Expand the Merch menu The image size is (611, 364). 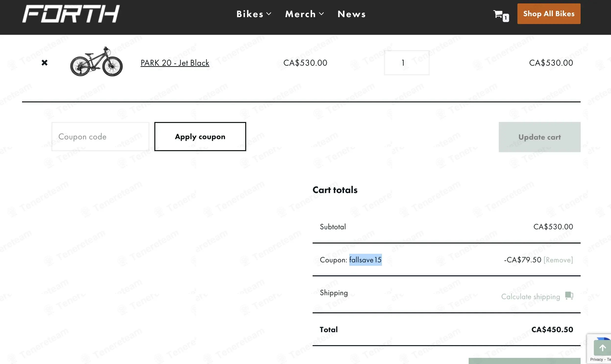tap(305, 14)
